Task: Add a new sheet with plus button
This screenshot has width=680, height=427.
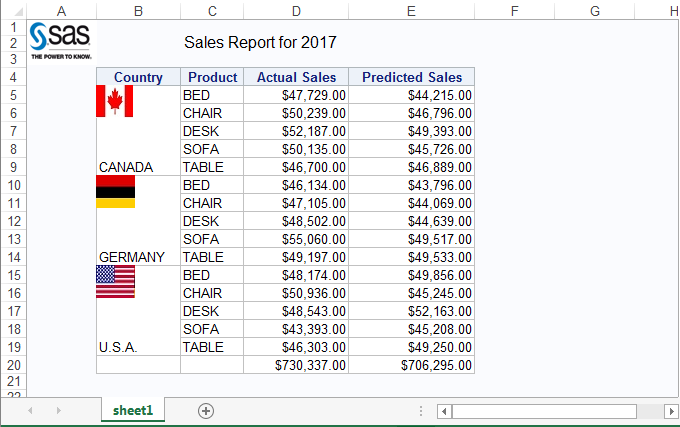Action: tap(206, 410)
